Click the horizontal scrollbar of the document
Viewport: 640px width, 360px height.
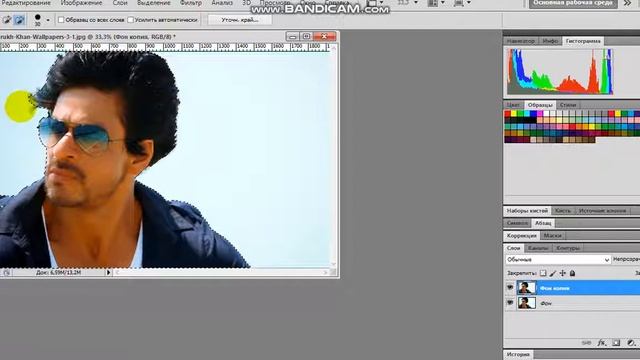click(x=221, y=272)
